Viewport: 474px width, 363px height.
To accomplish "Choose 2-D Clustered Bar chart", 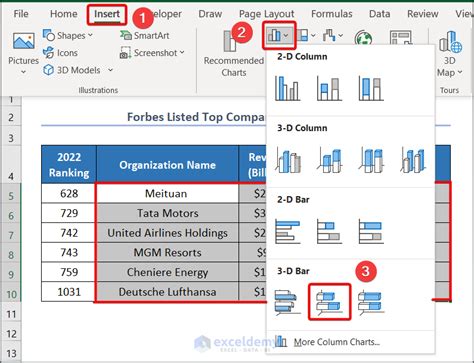I will (287, 231).
